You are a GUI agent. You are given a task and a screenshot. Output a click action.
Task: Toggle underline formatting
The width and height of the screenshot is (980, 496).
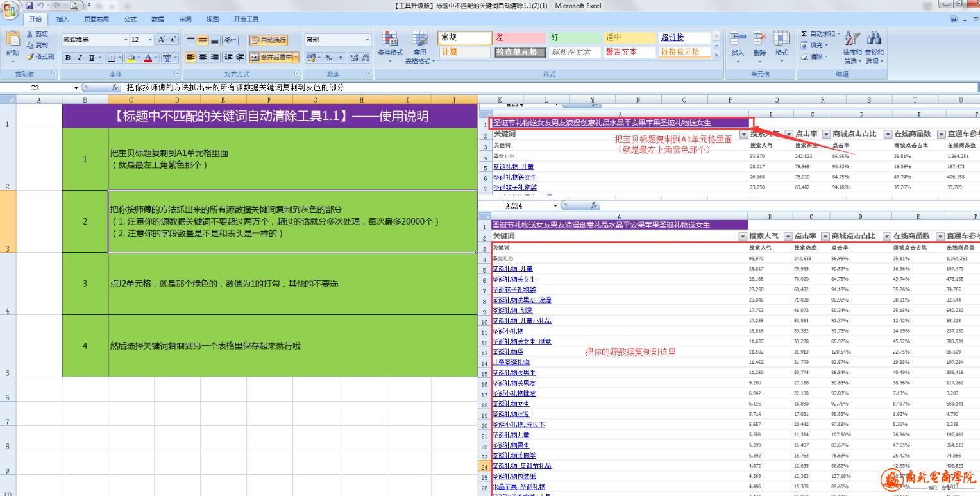coord(91,57)
